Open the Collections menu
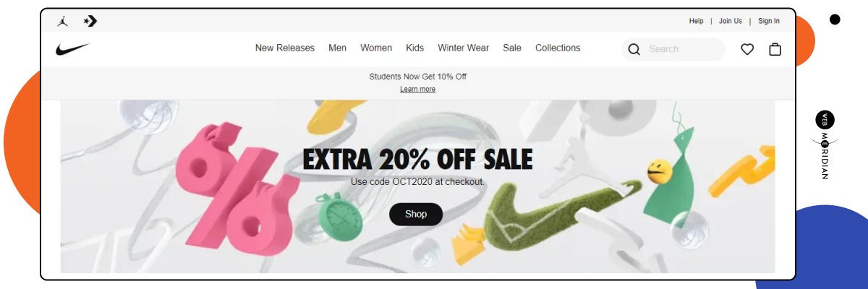 [558, 48]
